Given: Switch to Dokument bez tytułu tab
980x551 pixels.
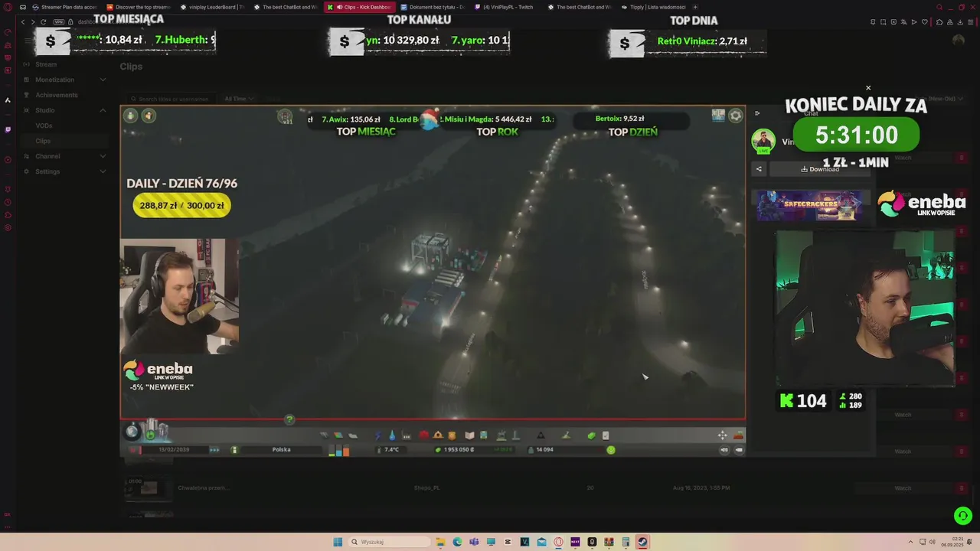Looking at the screenshot, I should tap(432, 7).
